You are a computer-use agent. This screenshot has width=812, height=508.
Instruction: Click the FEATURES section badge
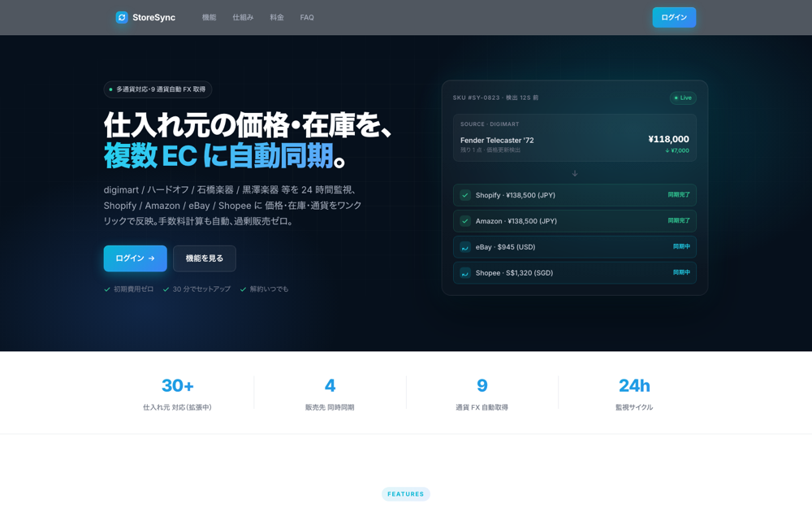(406, 494)
